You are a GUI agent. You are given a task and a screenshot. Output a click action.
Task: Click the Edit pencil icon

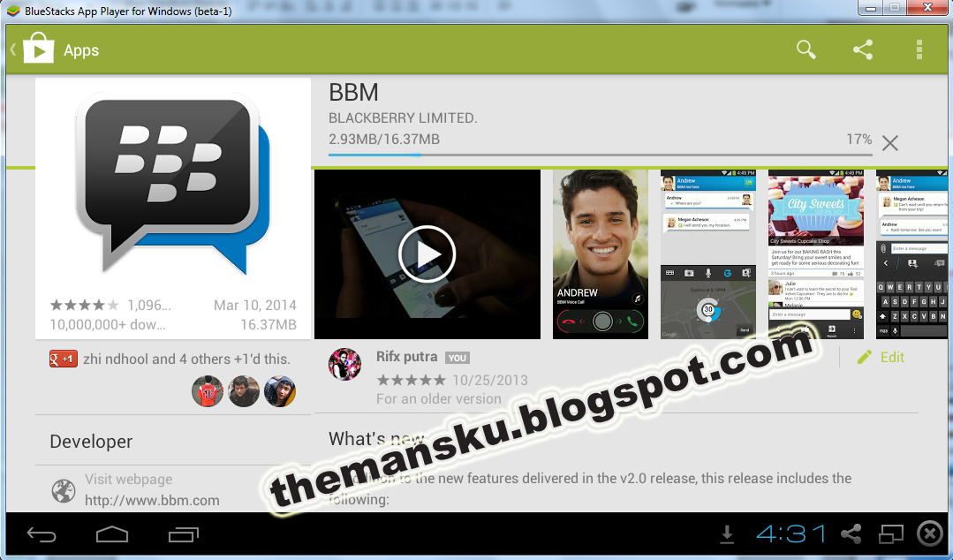865,357
